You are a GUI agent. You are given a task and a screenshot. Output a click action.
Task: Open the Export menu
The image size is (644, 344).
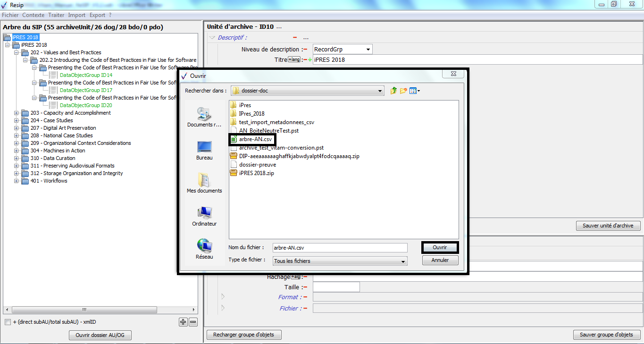(97, 15)
